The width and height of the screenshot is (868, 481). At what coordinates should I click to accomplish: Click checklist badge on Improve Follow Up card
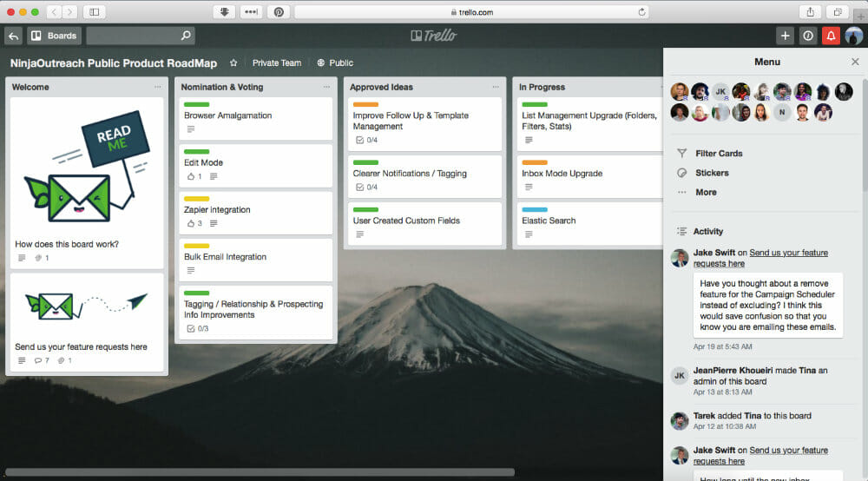point(366,140)
